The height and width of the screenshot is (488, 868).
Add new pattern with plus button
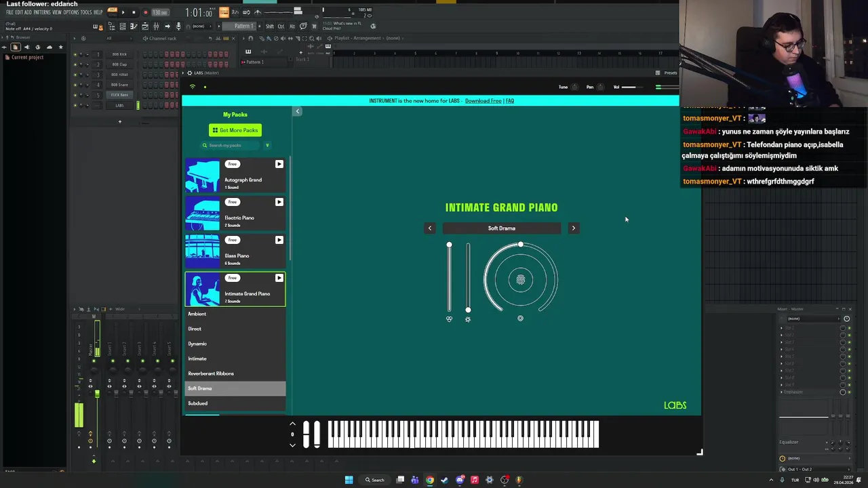[x=260, y=26]
